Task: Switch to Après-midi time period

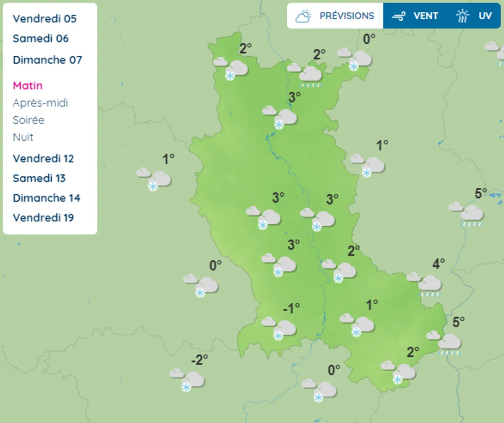Action: [40, 103]
